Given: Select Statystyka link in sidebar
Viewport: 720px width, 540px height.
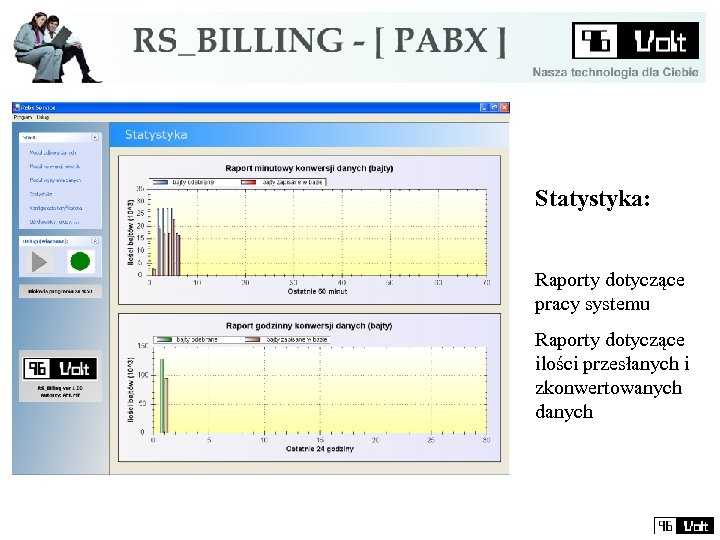Looking at the screenshot, I should (41, 194).
